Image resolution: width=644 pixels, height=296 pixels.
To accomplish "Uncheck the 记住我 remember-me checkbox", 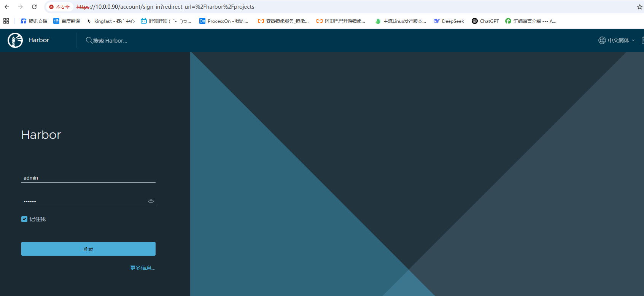I will [24, 219].
